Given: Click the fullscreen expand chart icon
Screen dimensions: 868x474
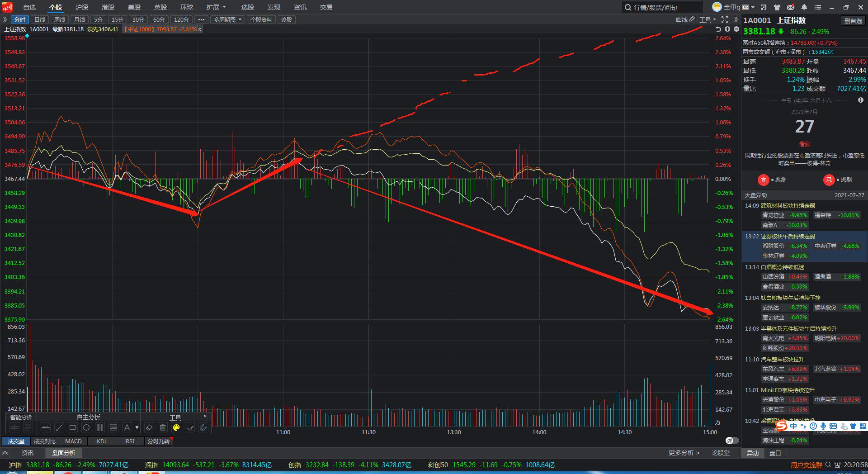Looking at the screenshot, I should point(725,19).
